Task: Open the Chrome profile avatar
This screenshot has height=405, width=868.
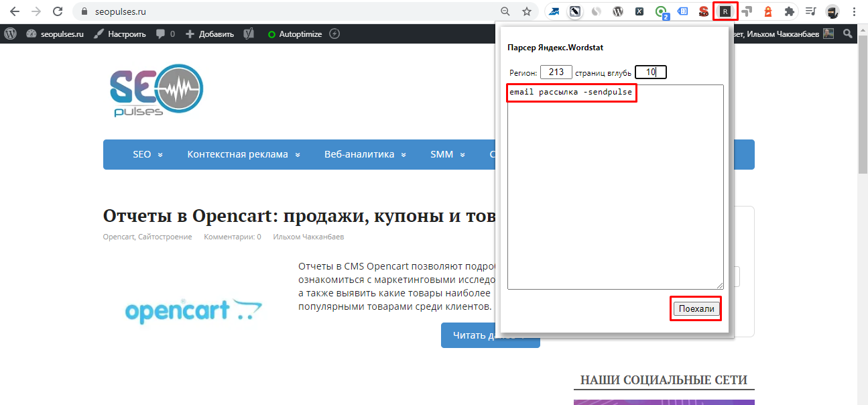Action: [x=832, y=11]
